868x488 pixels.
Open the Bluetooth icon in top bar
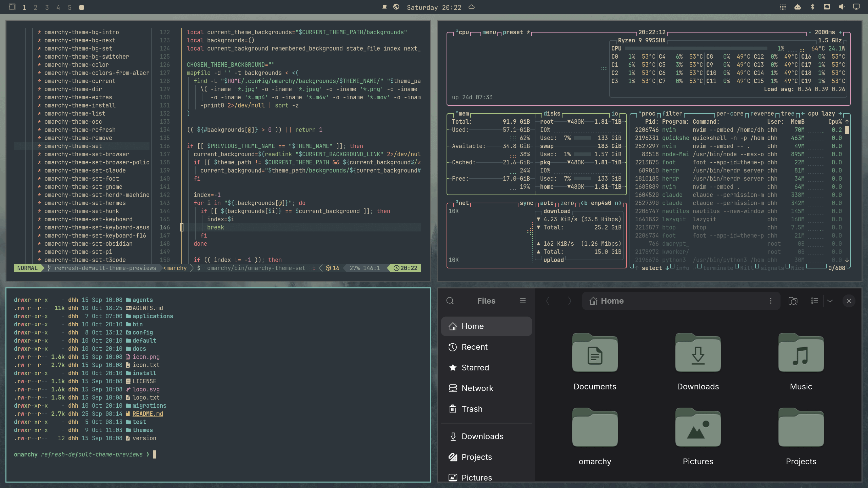[x=812, y=7]
